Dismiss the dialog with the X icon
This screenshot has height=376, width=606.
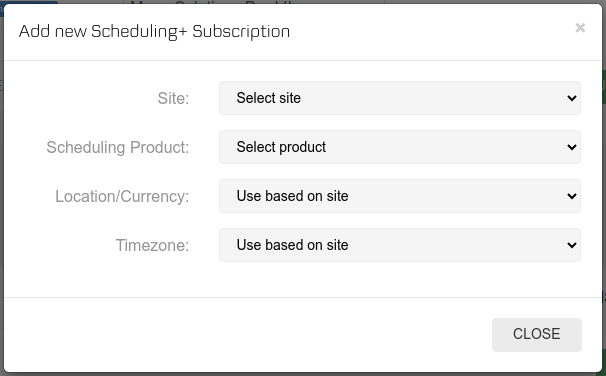point(580,28)
